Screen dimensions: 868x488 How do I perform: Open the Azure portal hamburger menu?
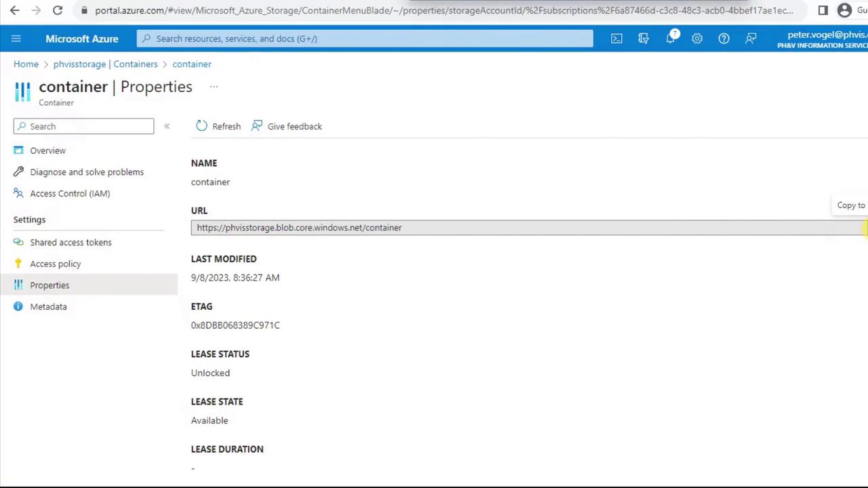point(16,39)
